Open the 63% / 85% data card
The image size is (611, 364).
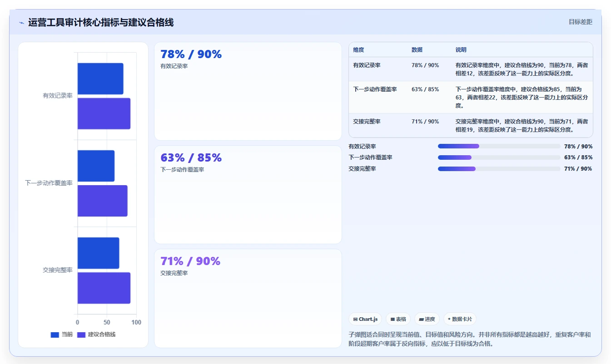click(248, 195)
